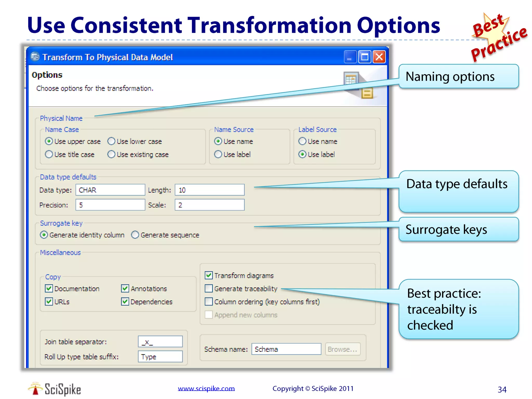
Task: Click the Join table separator field
Action: coord(160,342)
